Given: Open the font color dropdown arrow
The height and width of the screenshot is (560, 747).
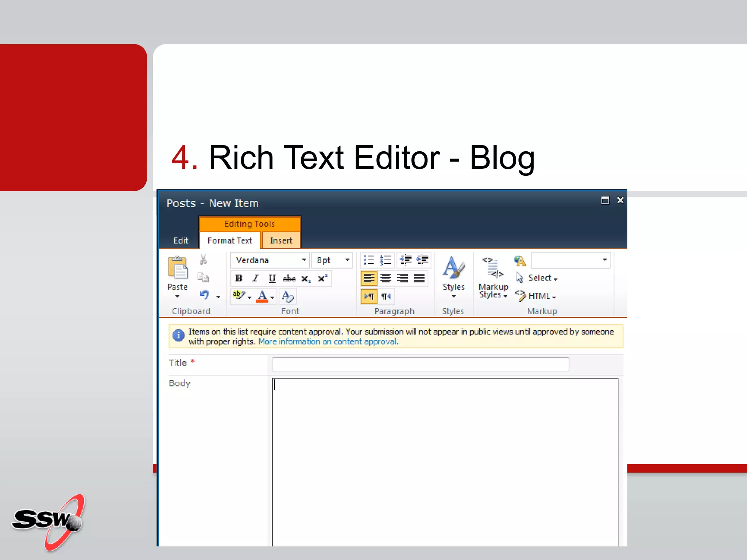Looking at the screenshot, I should pos(272,297).
